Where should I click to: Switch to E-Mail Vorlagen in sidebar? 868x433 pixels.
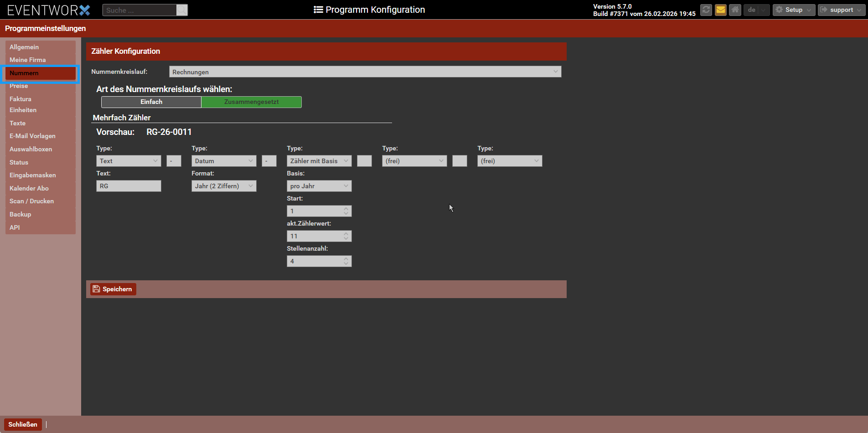pyautogui.click(x=32, y=136)
